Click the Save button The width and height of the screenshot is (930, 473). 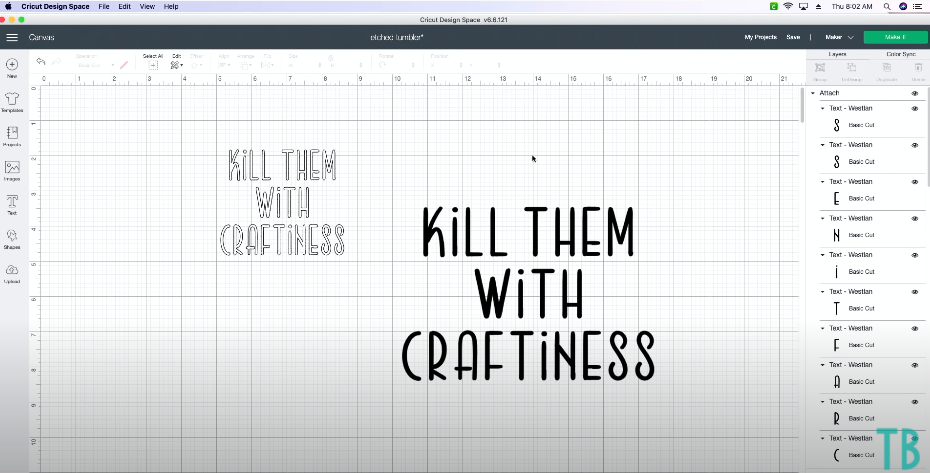coord(793,37)
